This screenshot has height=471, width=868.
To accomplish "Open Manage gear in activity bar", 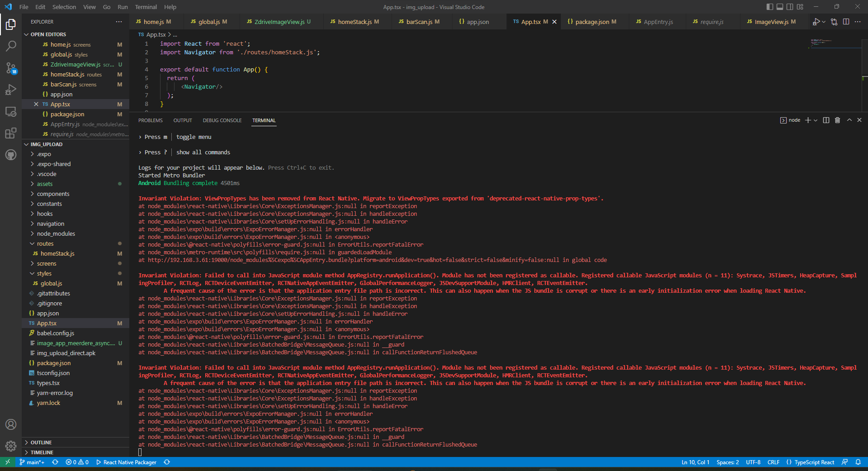I will point(11,446).
